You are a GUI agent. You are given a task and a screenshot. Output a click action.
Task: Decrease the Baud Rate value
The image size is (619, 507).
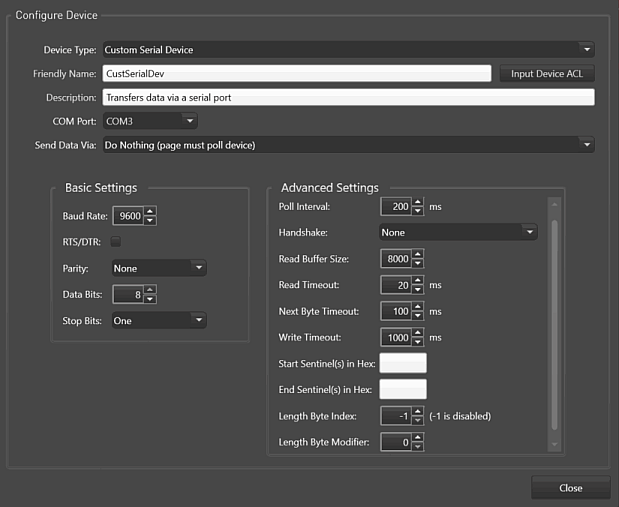tap(150, 221)
